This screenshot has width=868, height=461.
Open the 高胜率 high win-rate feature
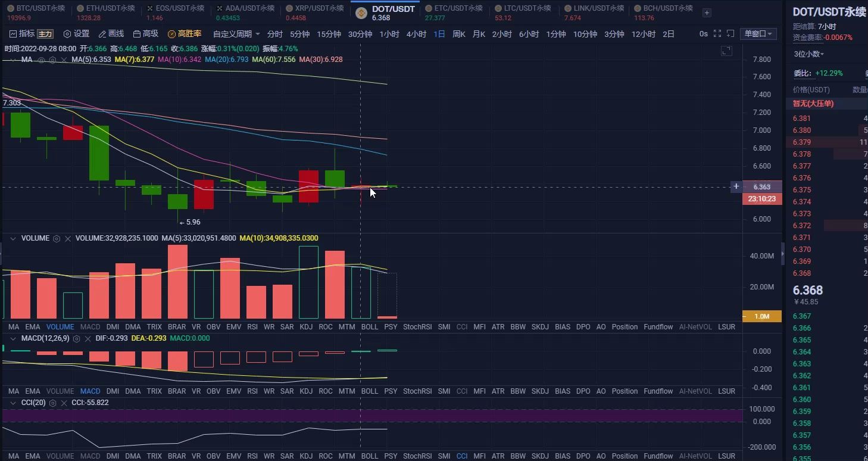(x=185, y=34)
